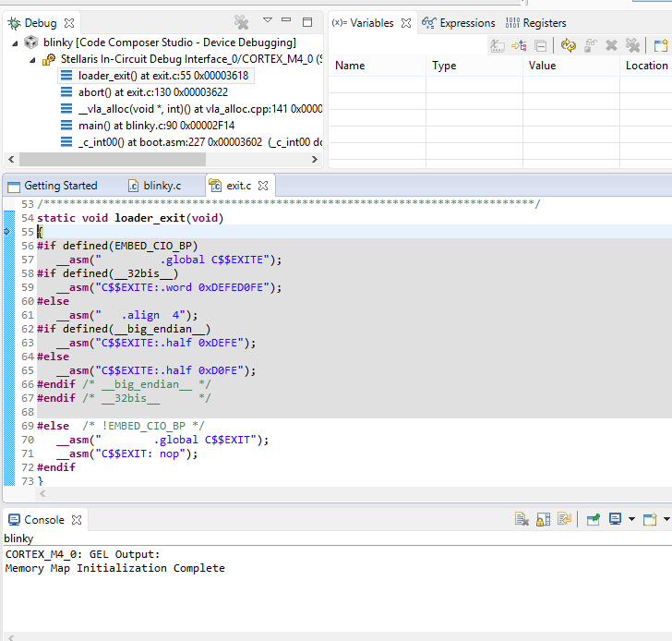Toggle Scroll Lock in Console toolbar

coord(543,519)
